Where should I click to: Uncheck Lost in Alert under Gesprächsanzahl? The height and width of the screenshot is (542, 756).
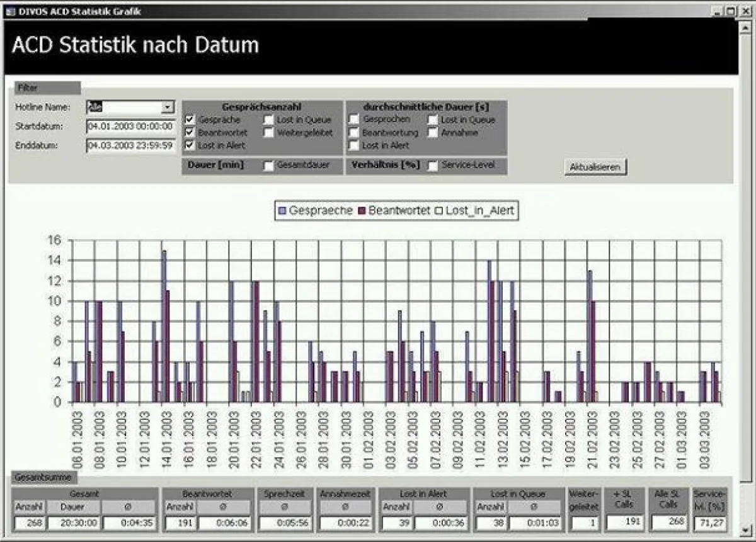coord(190,145)
